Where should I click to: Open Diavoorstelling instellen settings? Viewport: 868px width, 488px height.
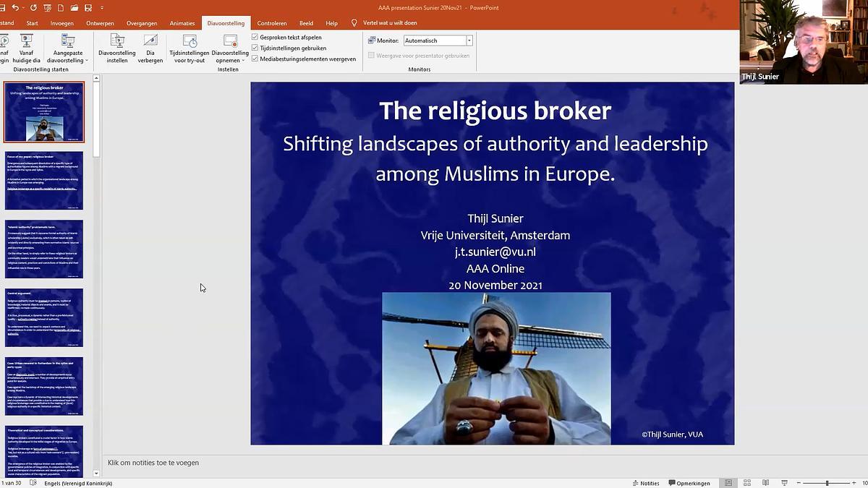(117, 48)
